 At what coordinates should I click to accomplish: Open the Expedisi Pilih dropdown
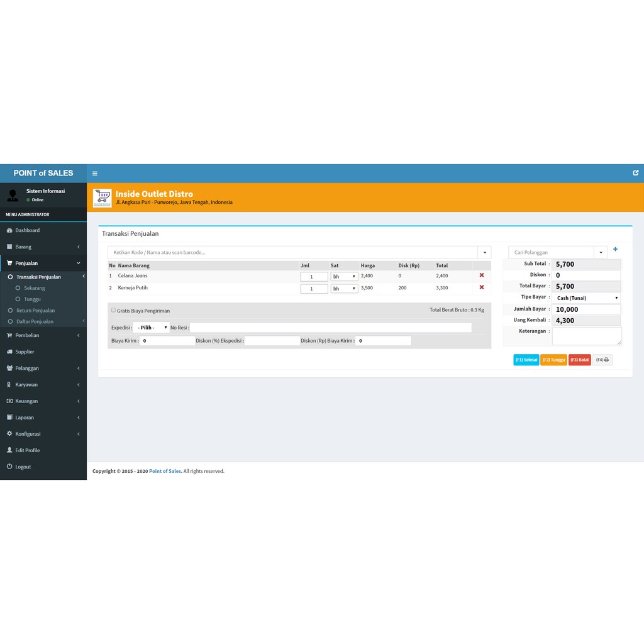click(x=151, y=328)
